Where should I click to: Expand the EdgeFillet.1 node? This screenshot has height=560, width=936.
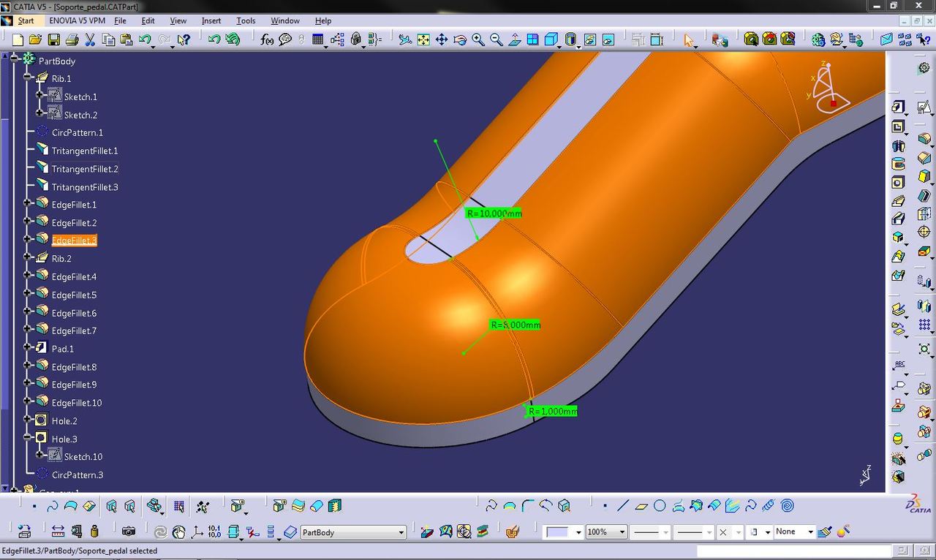[28, 203]
